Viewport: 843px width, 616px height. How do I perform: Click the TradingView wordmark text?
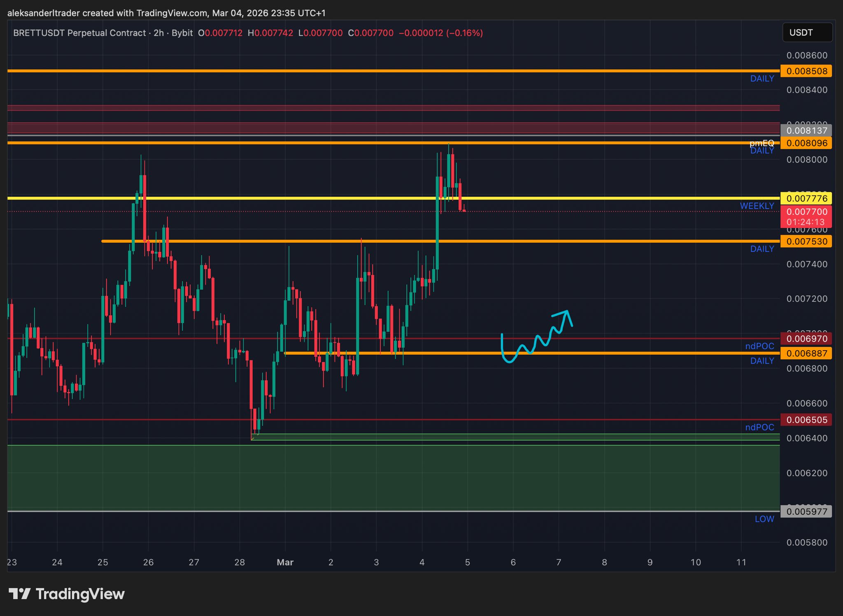80,594
